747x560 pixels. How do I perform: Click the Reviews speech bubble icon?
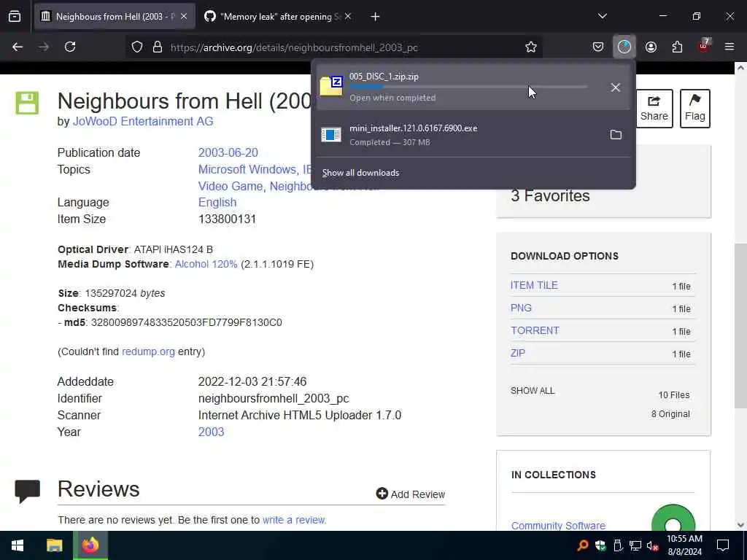[27, 491]
